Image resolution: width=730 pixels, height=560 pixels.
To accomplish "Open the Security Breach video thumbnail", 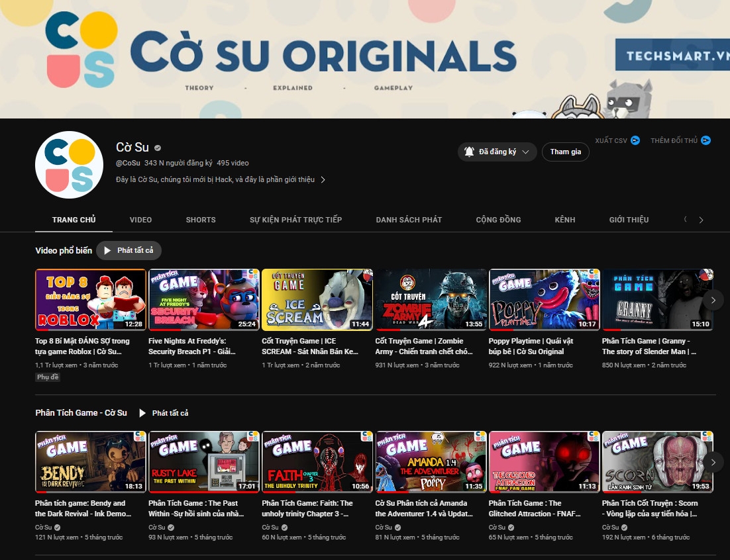I will pos(204,300).
